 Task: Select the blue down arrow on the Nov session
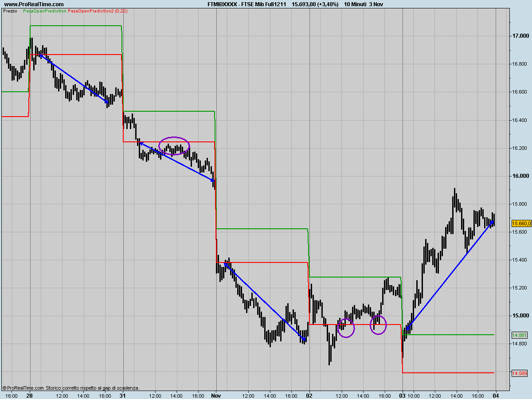[266, 302]
